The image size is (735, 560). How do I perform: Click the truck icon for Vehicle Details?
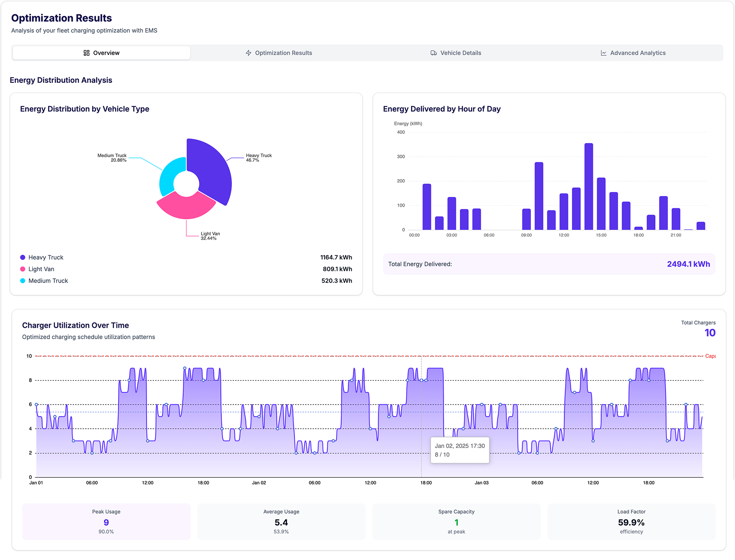tap(434, 53)
